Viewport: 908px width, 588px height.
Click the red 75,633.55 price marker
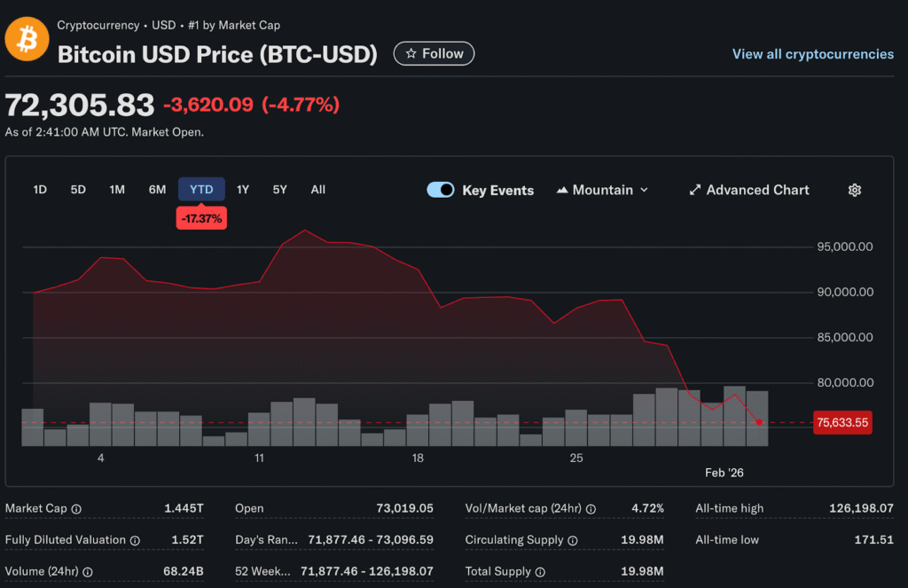(x=841, y=423)
